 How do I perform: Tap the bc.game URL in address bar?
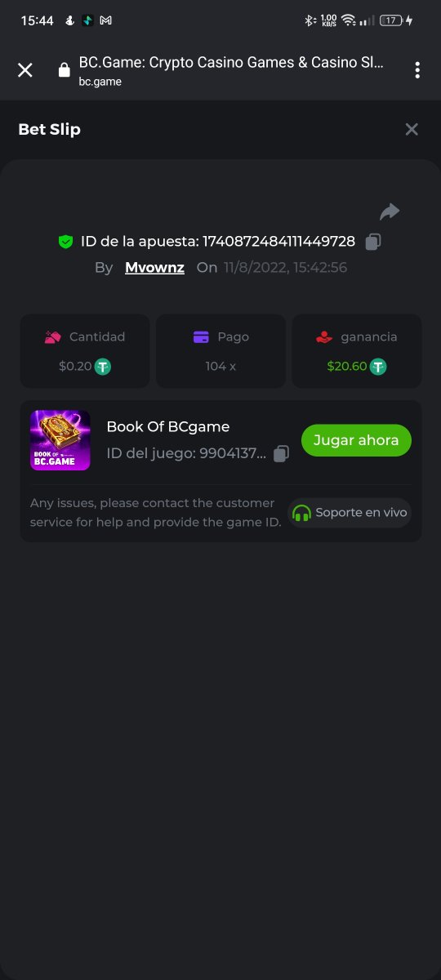(100, 82)
